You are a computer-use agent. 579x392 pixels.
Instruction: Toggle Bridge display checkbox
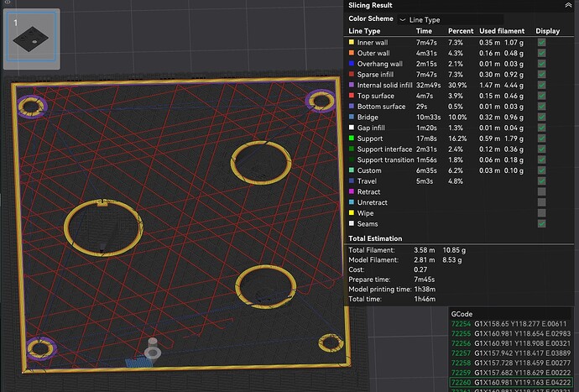pyautogui.click(x=541, y=118)
